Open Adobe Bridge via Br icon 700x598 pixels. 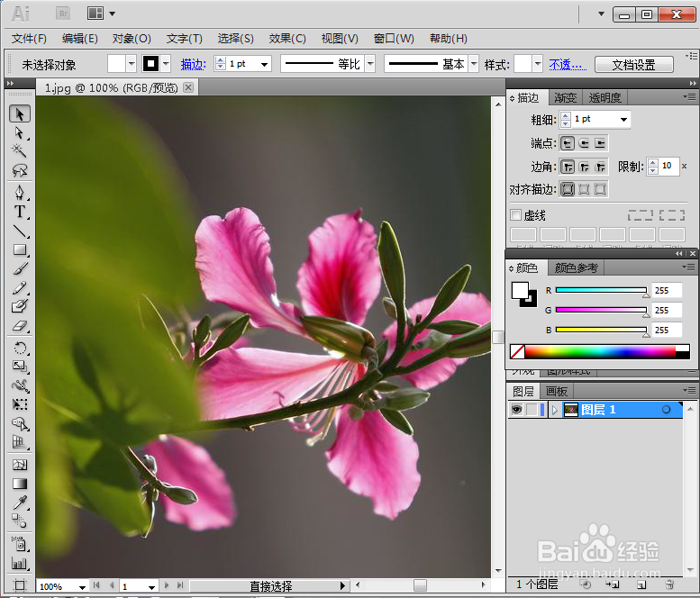coord(63,14)
